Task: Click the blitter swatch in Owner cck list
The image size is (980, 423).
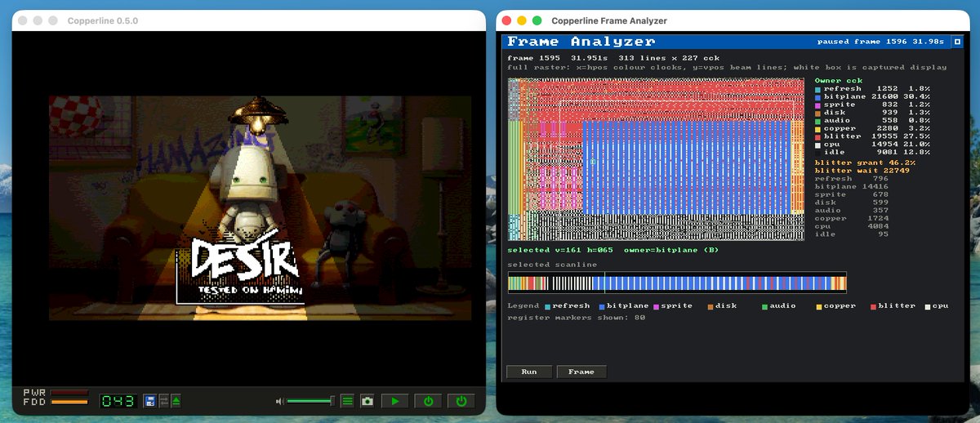Action: [x=817, y=136]
